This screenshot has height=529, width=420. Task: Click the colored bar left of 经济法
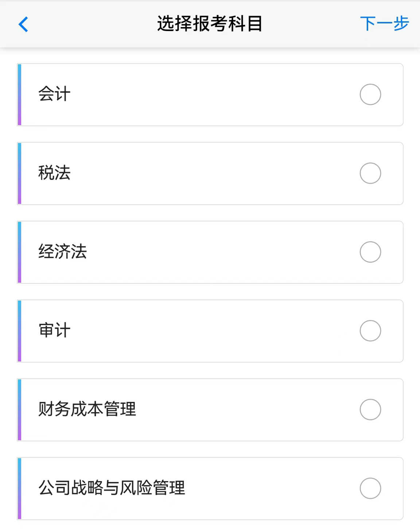click(x=20, y=252)
